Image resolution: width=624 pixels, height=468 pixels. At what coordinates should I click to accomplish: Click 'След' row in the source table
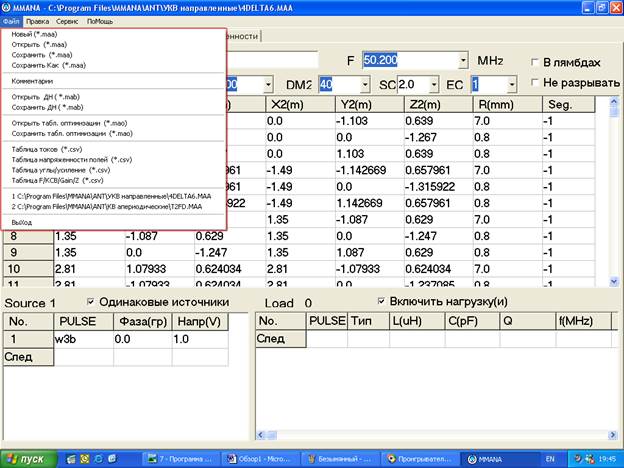28,357
